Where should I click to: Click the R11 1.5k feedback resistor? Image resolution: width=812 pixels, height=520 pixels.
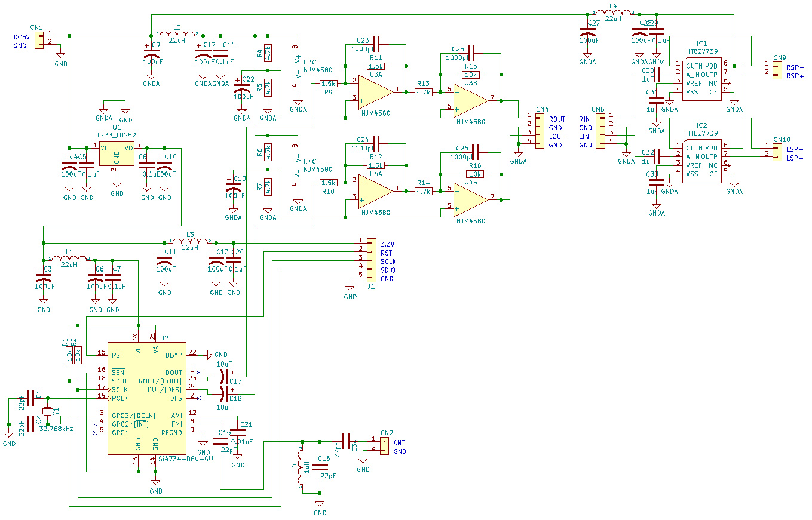[x=376, y=66]
